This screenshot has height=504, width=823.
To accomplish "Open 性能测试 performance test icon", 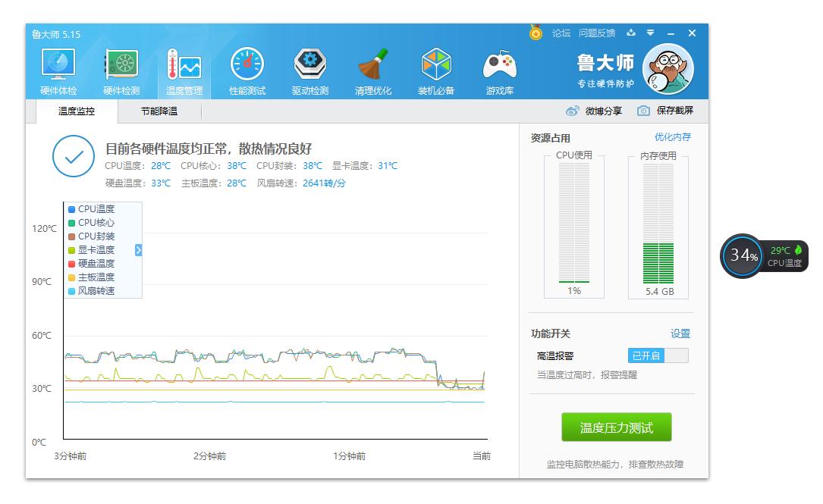I will 247,72.
